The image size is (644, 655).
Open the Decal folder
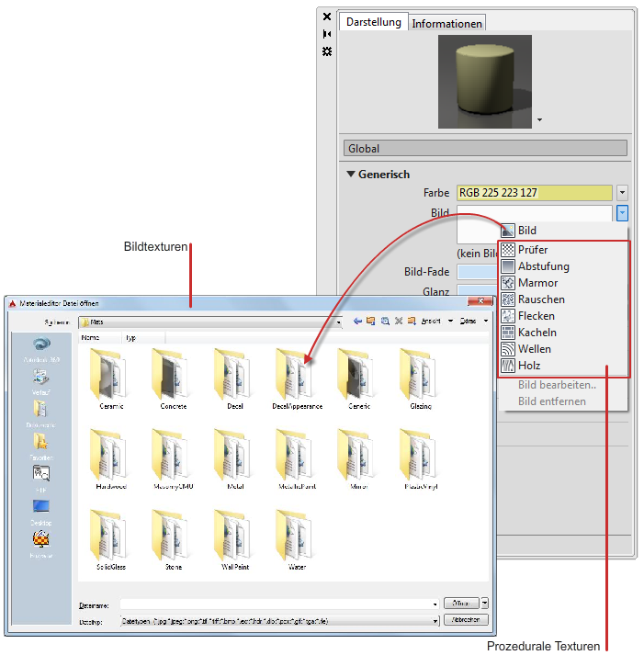click(234, 378)
